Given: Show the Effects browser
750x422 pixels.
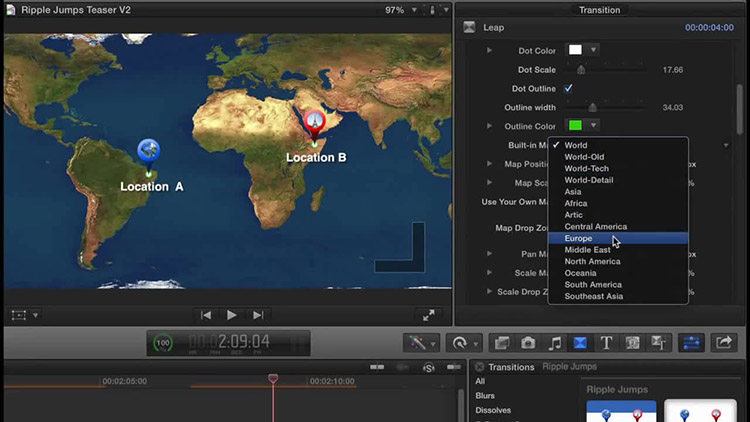Looking at the screenshot, I should pyautogui.click(x=502, y=343).
